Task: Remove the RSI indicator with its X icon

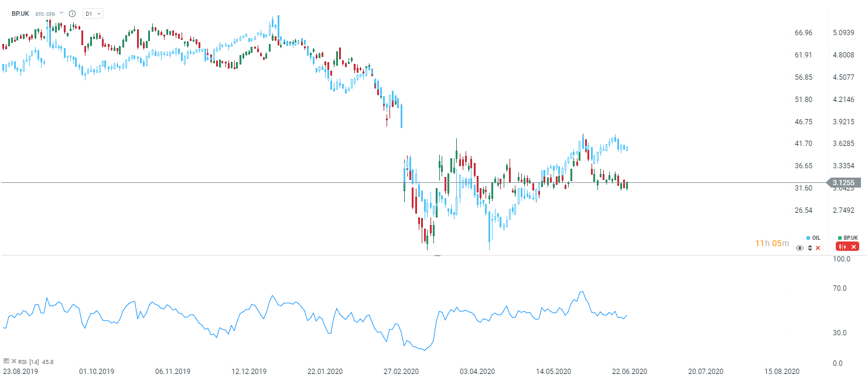Action: coord(14,361)
